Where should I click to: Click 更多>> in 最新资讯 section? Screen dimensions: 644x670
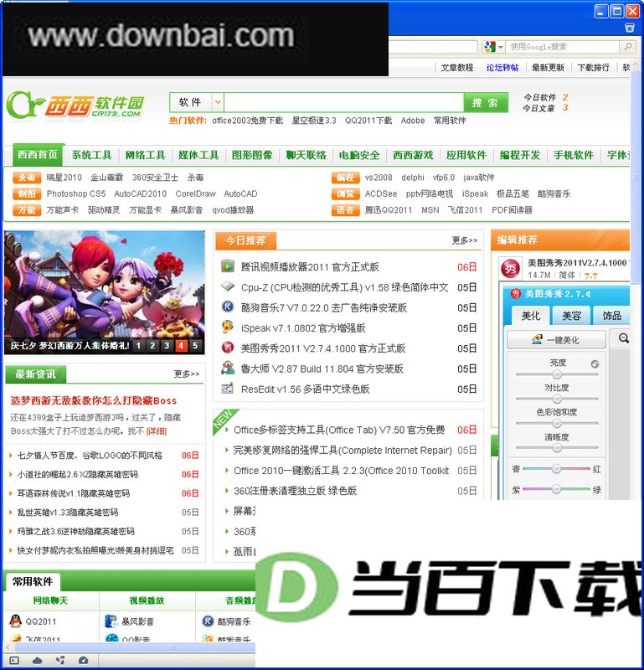186,374
